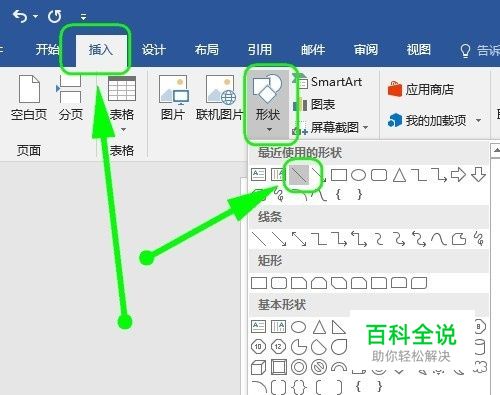Click the Tell Me lightbulb search box
Screen dimensions: 500x395
coord(479,51)
